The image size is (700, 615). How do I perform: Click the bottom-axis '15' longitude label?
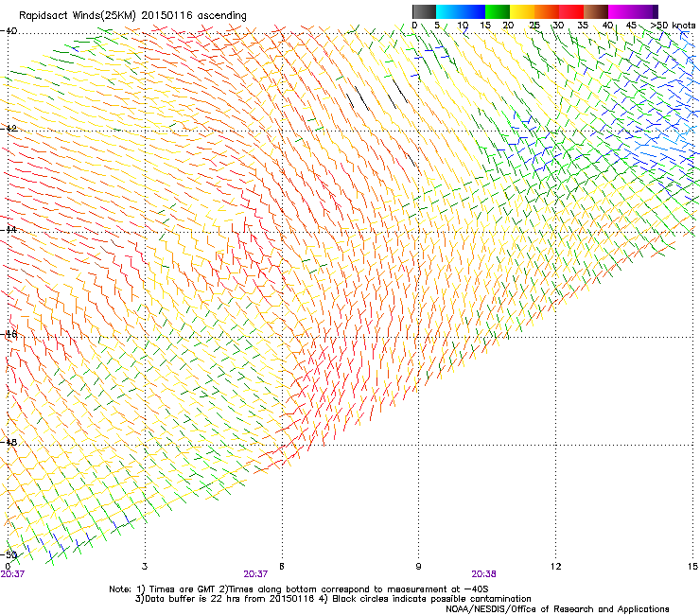692,567
